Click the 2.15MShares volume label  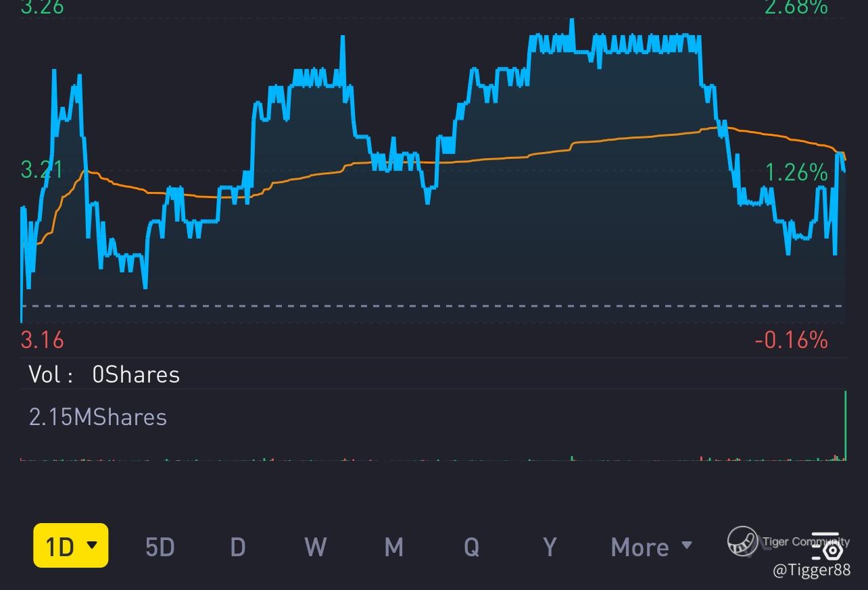click(98, 417)
